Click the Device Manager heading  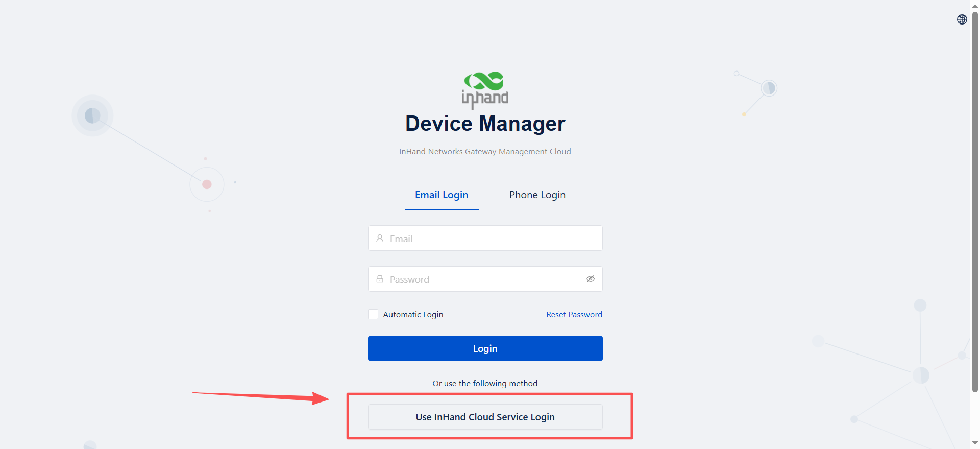tap(485, 124)
